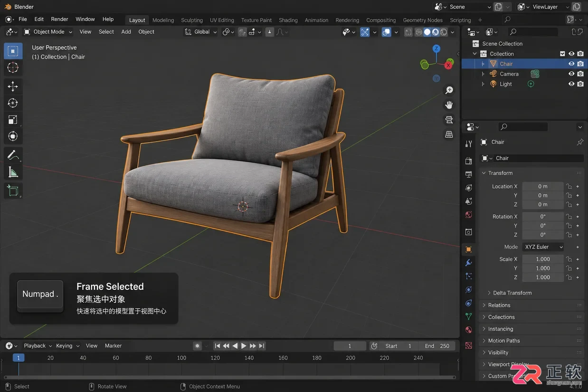Viewport: 588px width, 392px height.
Task: Open the Output properties tab
Action: (469, 174)
